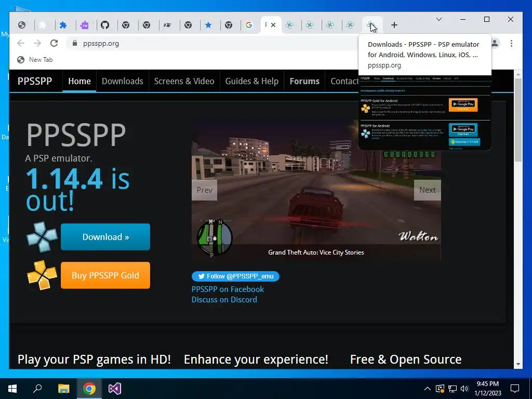Close the active PPSSPP tab
This screenshot has width=532, height=399.
click(273, 25)
